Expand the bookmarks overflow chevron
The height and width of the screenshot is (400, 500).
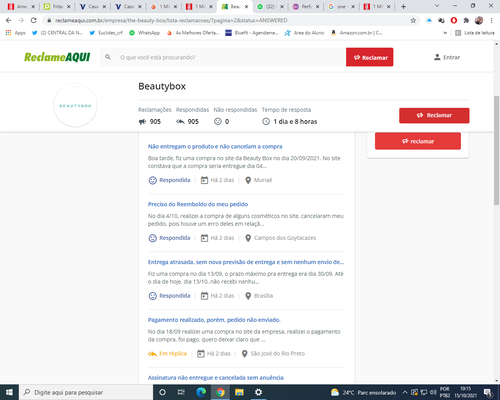[x=445, y=33]
